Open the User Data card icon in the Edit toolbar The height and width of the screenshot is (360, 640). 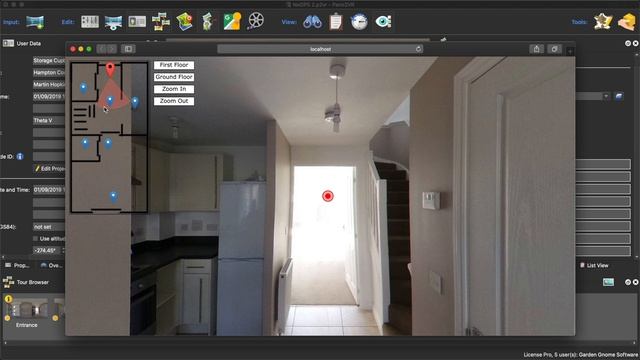[x=137, y=22]
